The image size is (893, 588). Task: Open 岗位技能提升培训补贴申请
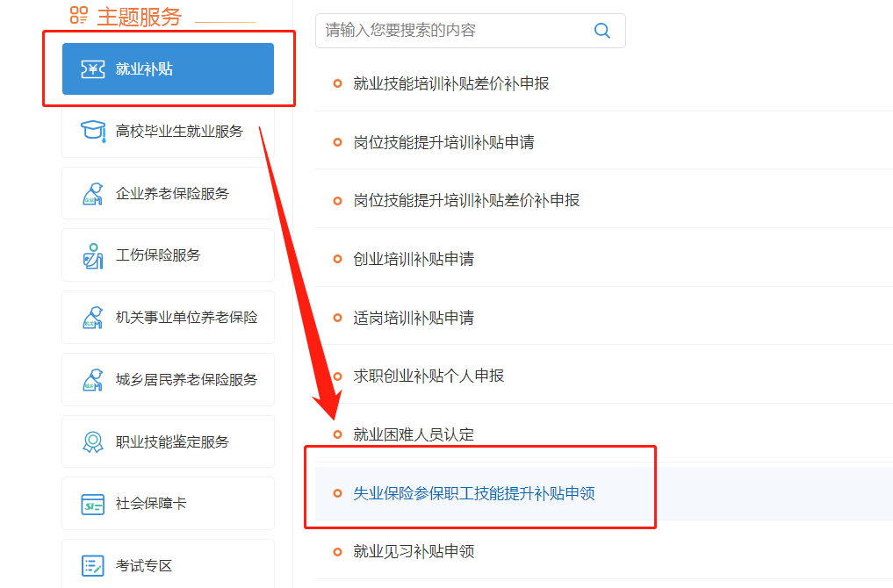(x=443, y=142)
